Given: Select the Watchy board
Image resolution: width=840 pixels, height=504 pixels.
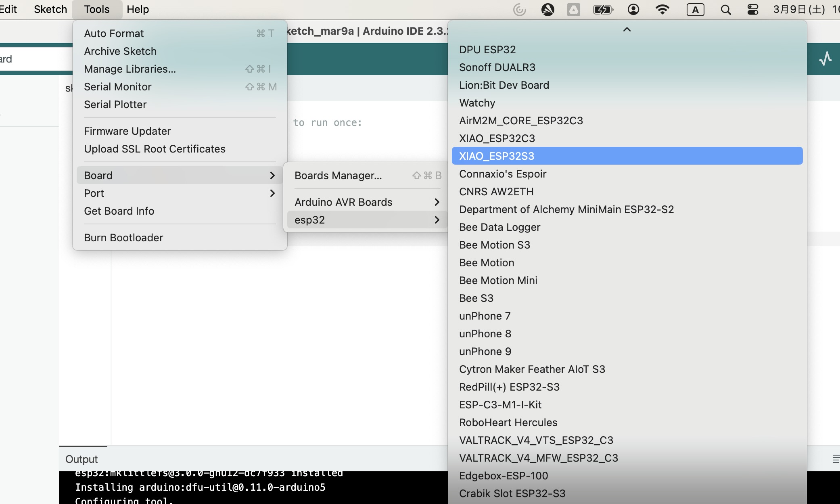Looking at the screenshot, I should (627, 102).
